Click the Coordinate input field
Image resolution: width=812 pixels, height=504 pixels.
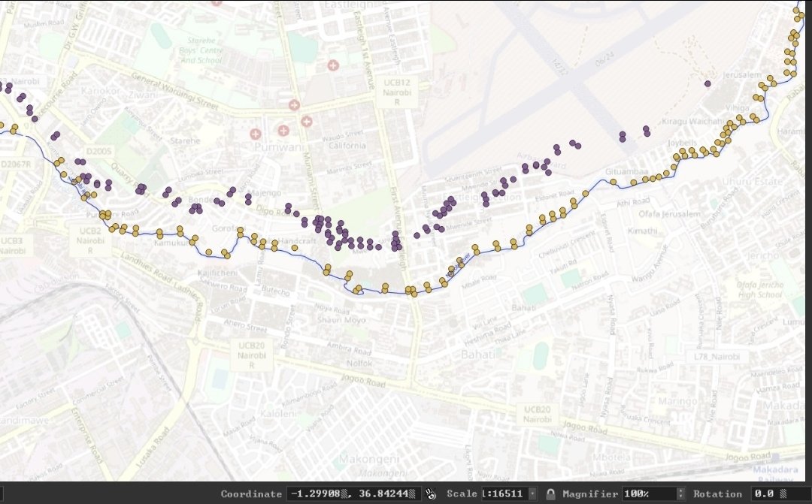353,493
